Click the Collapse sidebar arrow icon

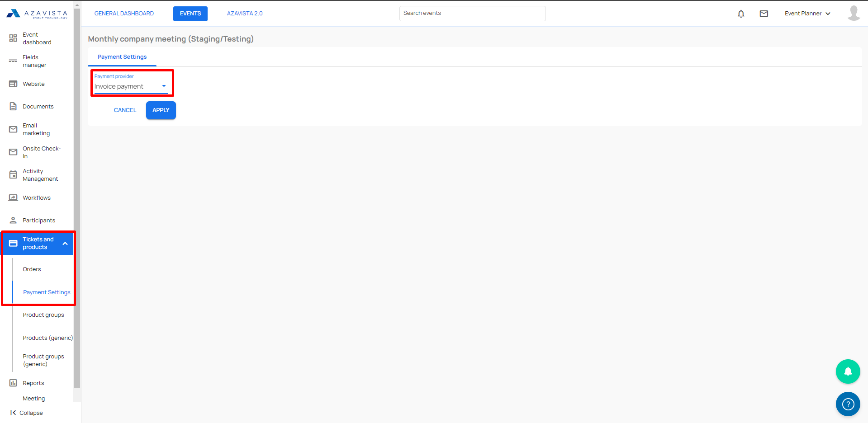click(13, 413)
